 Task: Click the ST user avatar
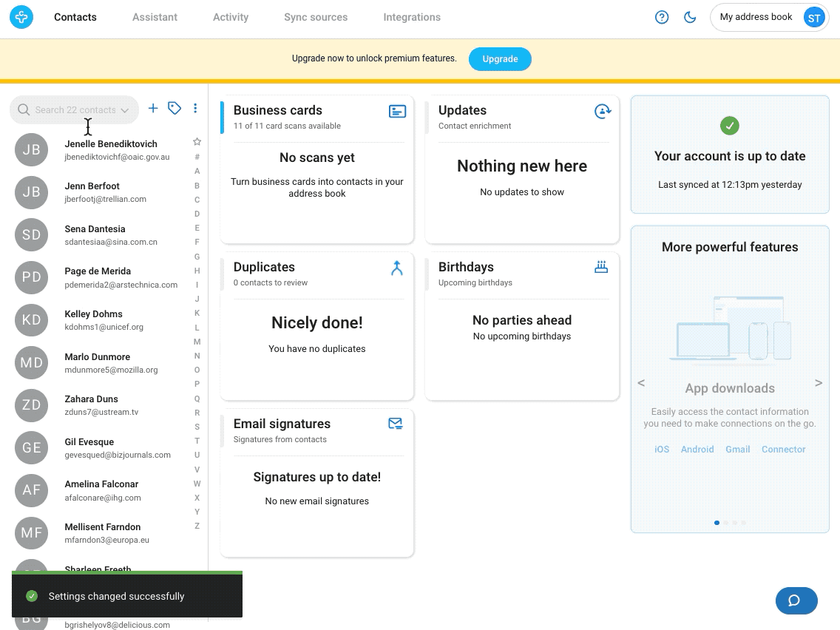pos(813,18)
